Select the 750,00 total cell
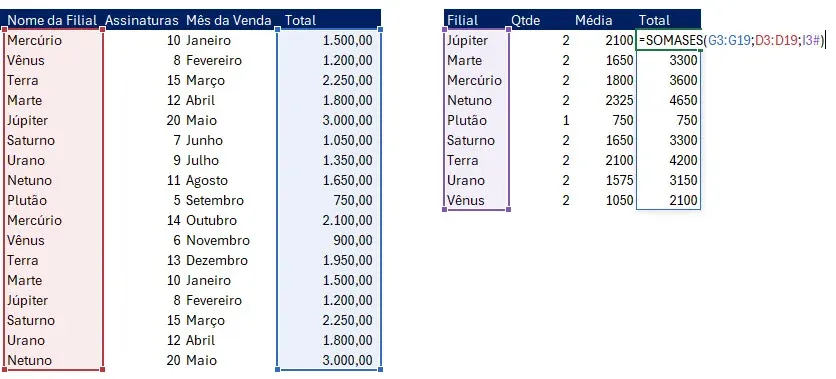The width and height of the screenshot is (836, 379). pyautogui.click(x=352, y=200)
